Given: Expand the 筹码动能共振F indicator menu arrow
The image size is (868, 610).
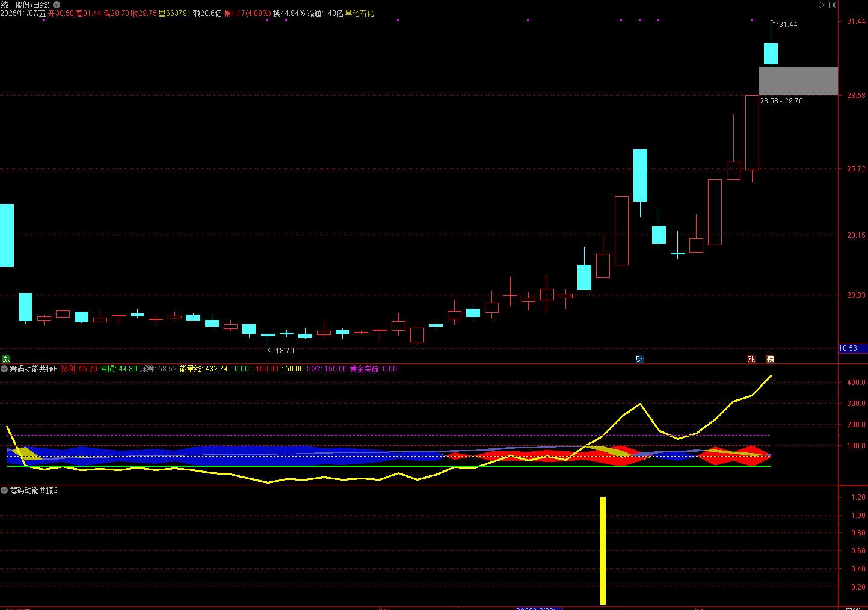Looking at the screenshot, I should point(4,369).
